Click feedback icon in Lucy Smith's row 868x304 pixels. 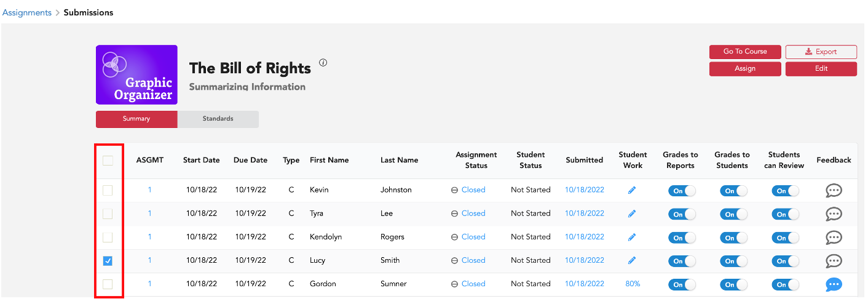click(x=834, y=261)
